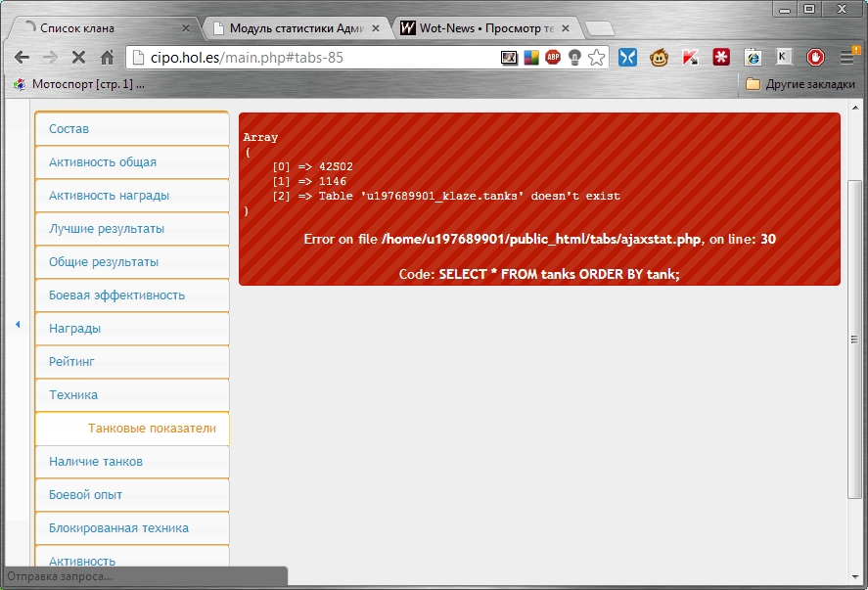The width and height of the screenshot is (868, 590).
Task: Open the Chrome main menu
Action: [x=847, y=58]
